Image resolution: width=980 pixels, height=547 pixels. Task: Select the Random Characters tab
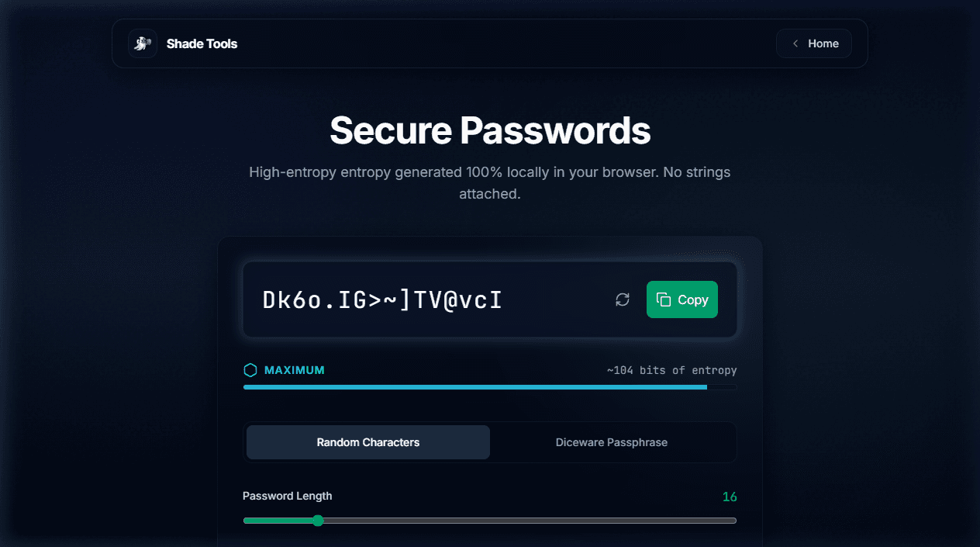pyautogui.click(x=367, y=441)
